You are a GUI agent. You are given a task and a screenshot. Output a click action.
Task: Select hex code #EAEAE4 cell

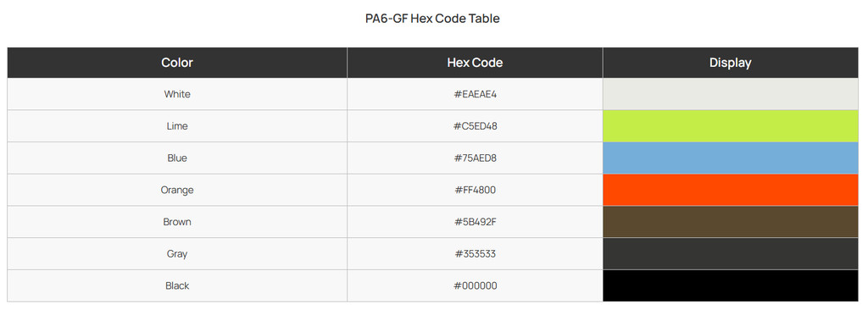point(475,94)
